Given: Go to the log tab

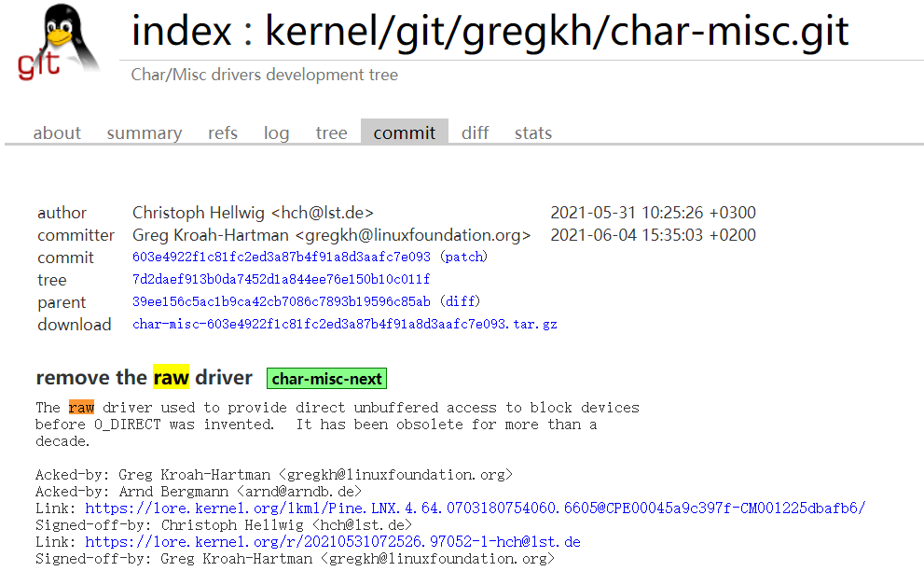Looking at the screenshot, I should point(276,132).
